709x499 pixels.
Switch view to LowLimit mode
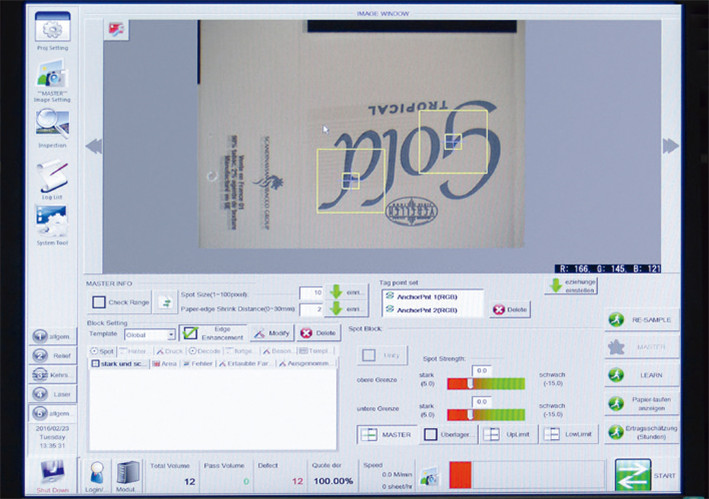[569, 434]
